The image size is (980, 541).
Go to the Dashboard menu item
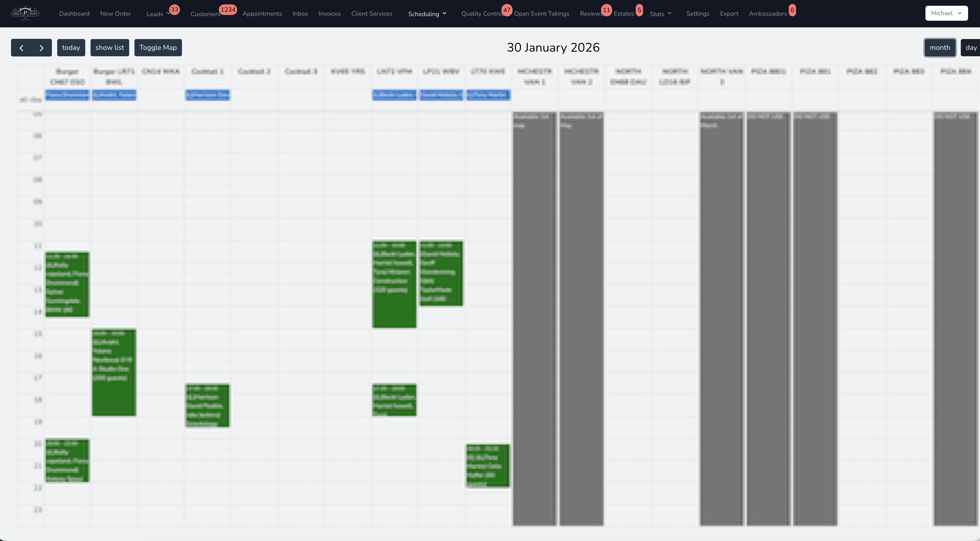coord(74,13)
